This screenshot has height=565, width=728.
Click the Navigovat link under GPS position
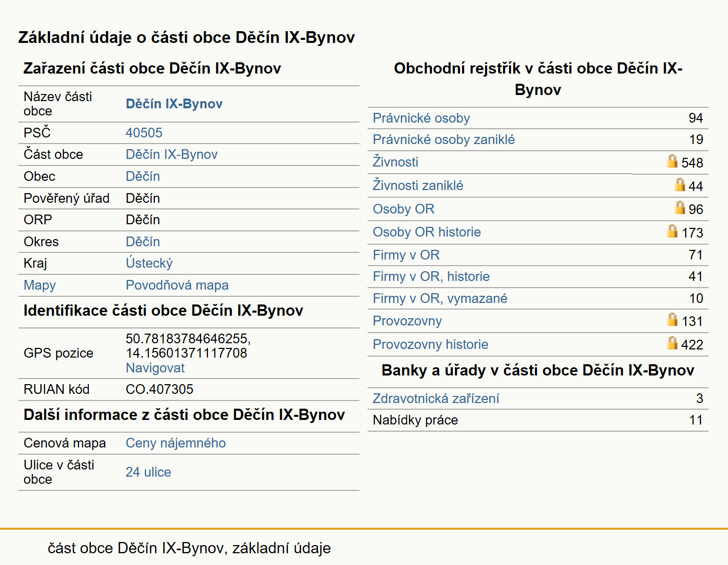(x=155, y=368)
